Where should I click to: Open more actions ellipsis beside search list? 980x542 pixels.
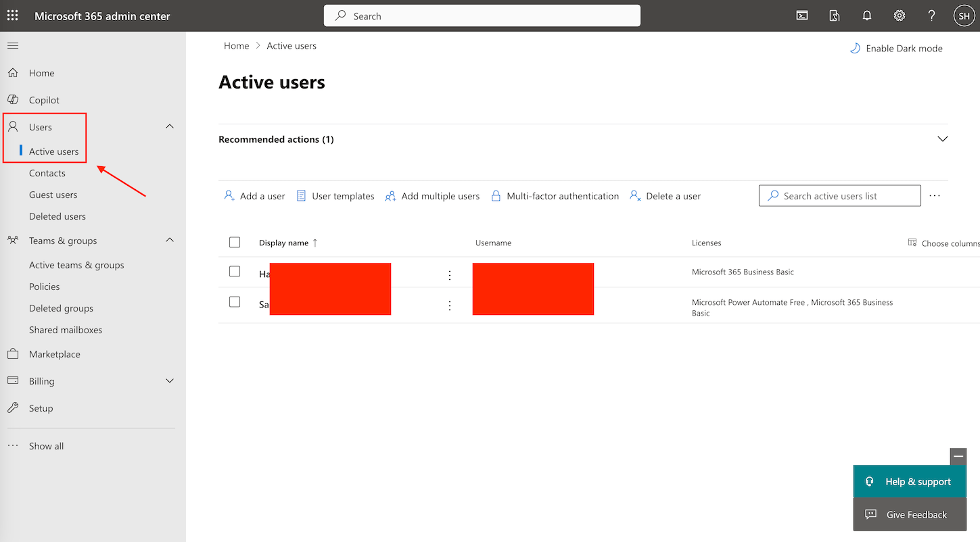(x=935, y=195)
